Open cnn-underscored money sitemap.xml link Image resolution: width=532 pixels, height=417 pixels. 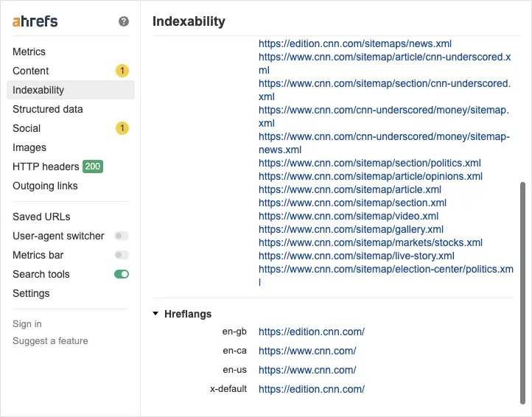pyautogui.click(x=384, y=116)
